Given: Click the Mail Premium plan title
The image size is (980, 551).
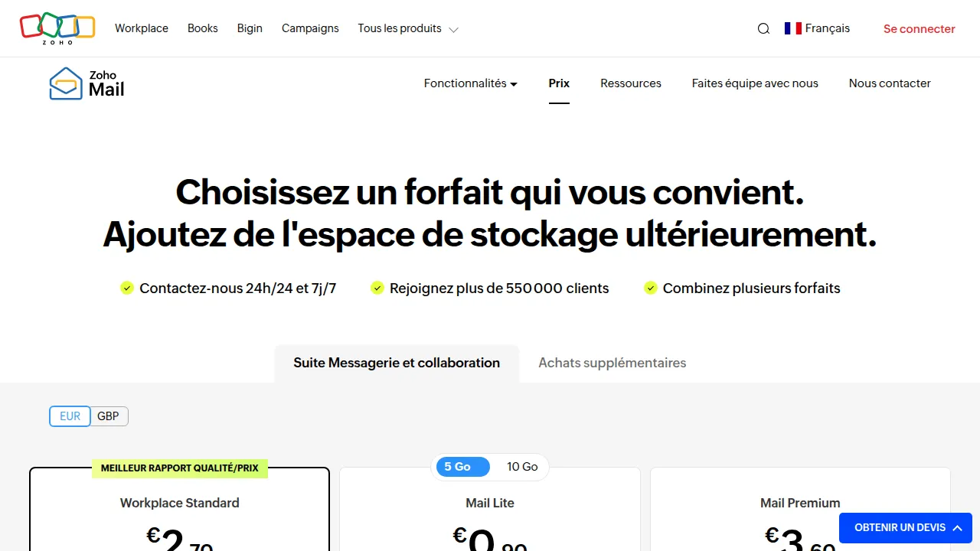Looking at the screenshot, I should click(x=800, y=503).
